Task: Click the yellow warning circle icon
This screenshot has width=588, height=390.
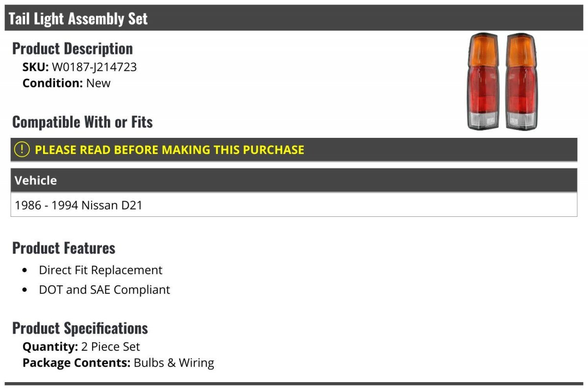Action: pyautogui.click(x=22, y=150)
